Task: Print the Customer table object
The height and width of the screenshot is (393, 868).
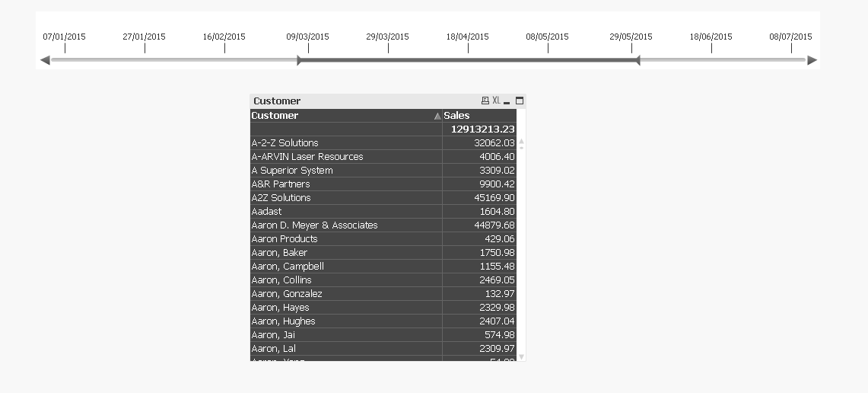Action: pos(485,101)
